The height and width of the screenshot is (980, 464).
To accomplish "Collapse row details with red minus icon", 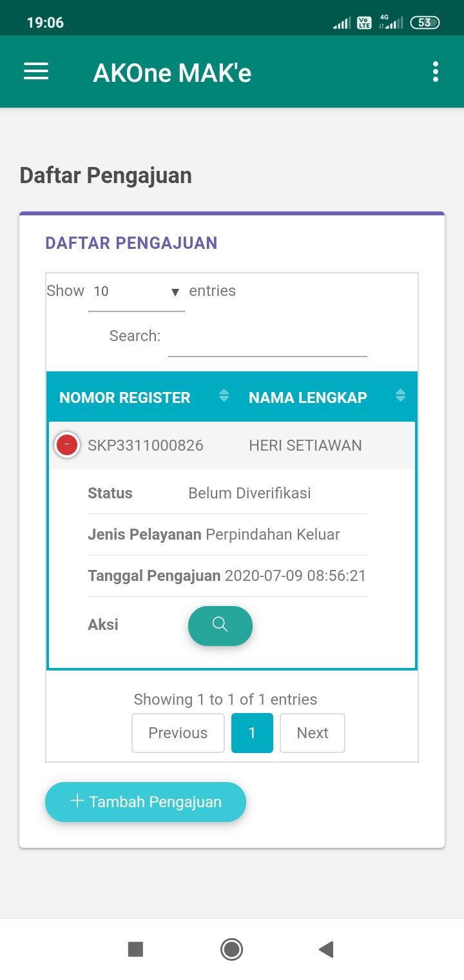I will click(x=67, y=445).
